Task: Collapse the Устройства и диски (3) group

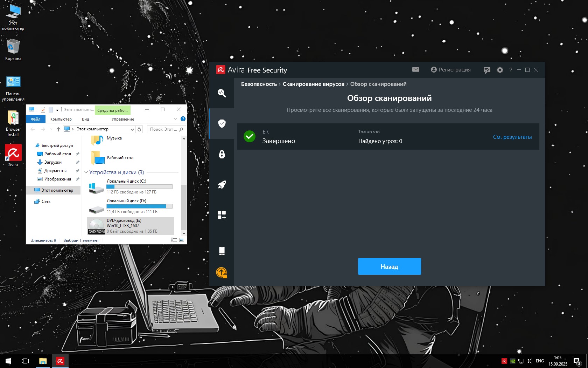Action: pos(86,172)
